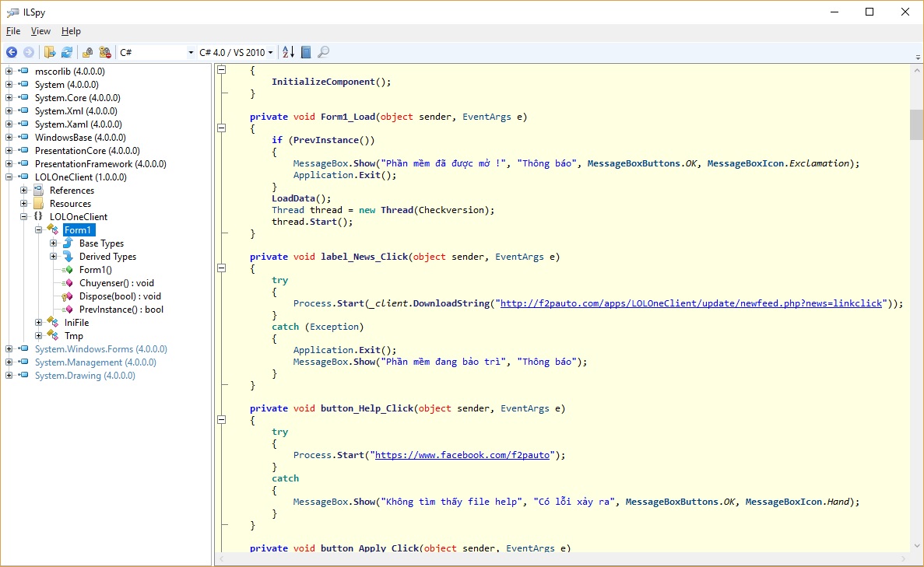Open the View menu
The image size is (924, 567).
click(40, 31)
